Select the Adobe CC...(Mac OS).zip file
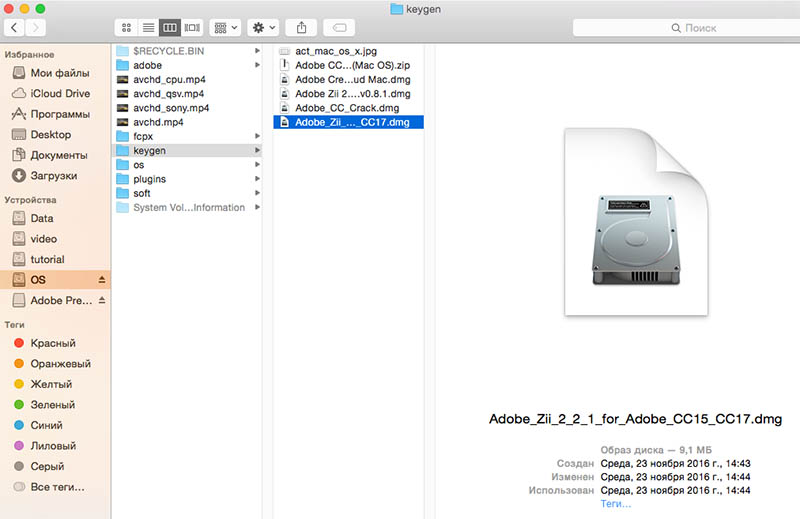This screenshot has width=800, height=519. [x=348, y=65]
